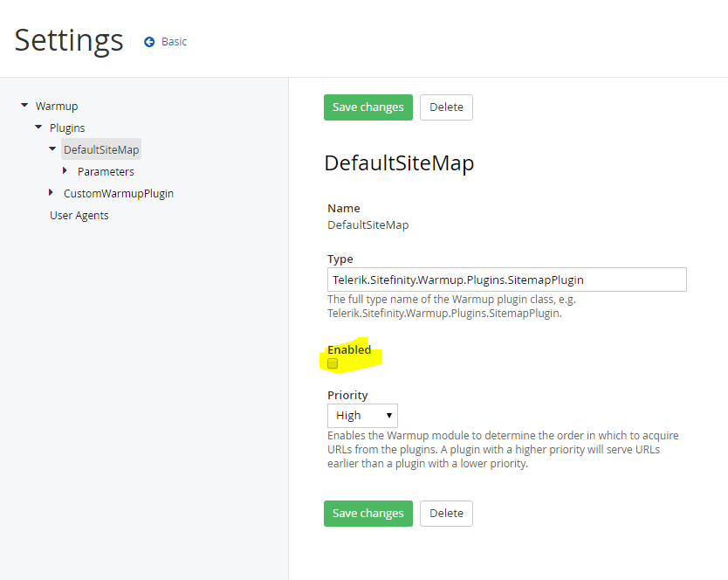Click the DefaultSiteMap name value text
The height and width of the screenshot is (580, 728).
click(x=368, y=225)
